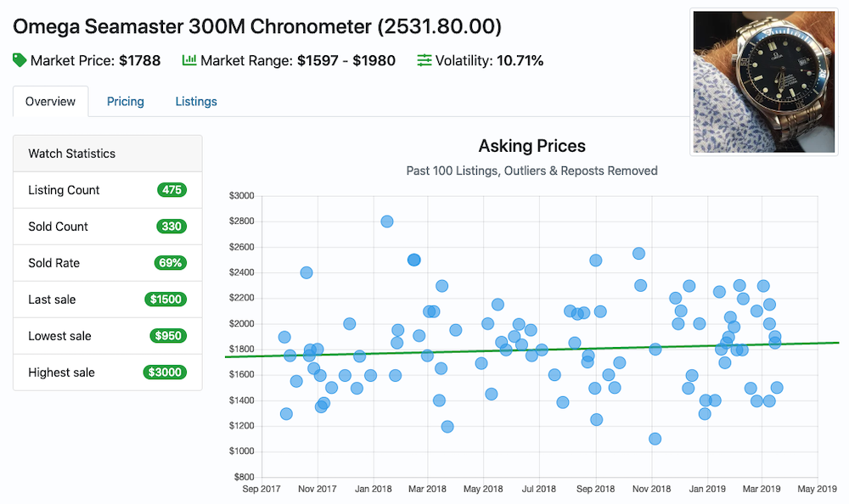Click the $2000 y-axis label
Screen dimensions: 849x504
[x=241, y=324]
